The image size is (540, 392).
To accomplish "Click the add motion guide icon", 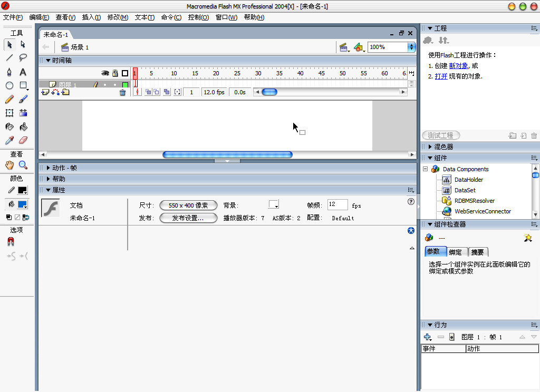I will (55, 92).
